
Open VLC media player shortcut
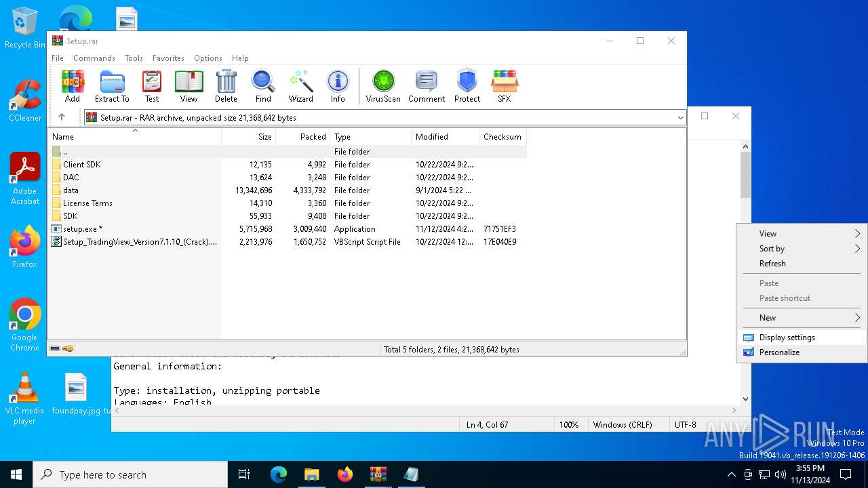[x=25, y=399]
